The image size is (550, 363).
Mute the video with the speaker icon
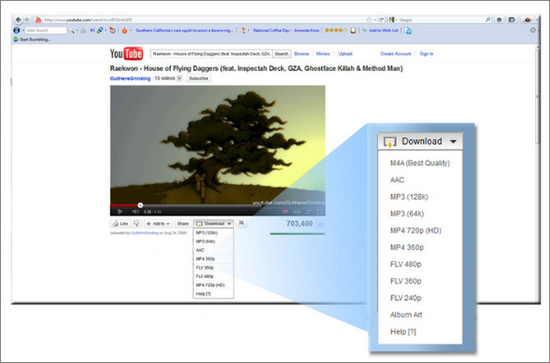tap(135, 211)
